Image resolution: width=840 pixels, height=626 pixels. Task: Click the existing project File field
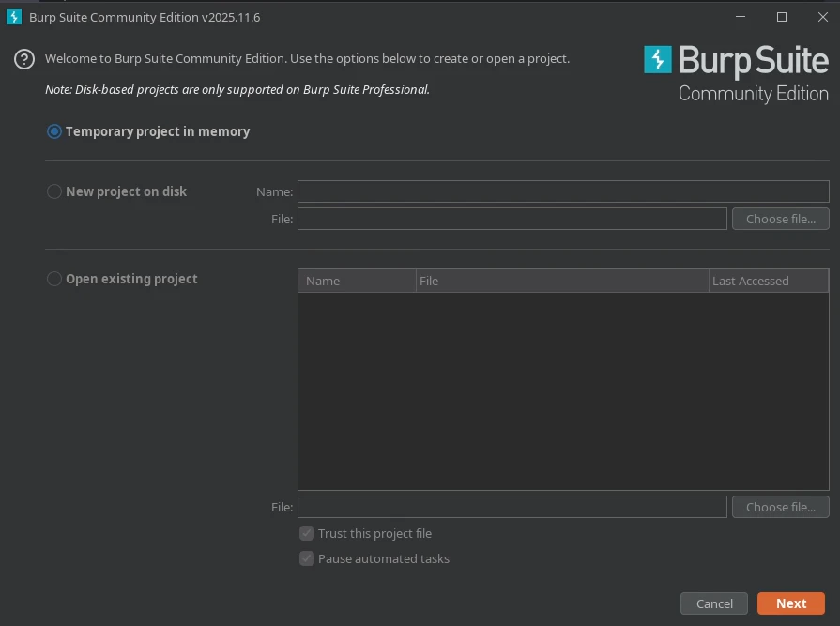pyautogui.click(x=512, y=507)
